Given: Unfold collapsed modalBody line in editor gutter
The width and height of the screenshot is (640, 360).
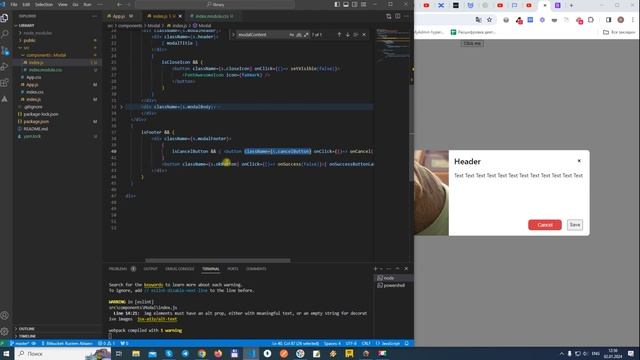Looking at the screenshot, I should click(x=121, y=107).
